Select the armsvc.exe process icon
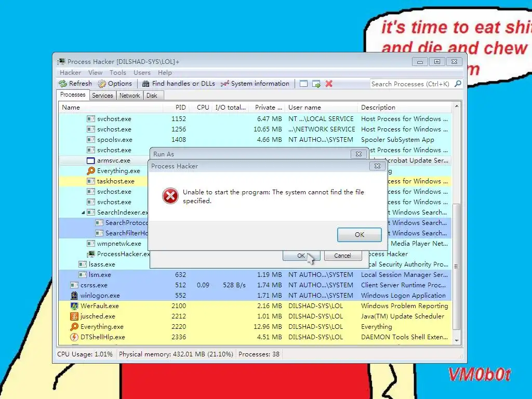532x399 pixels. click(90, 161)
